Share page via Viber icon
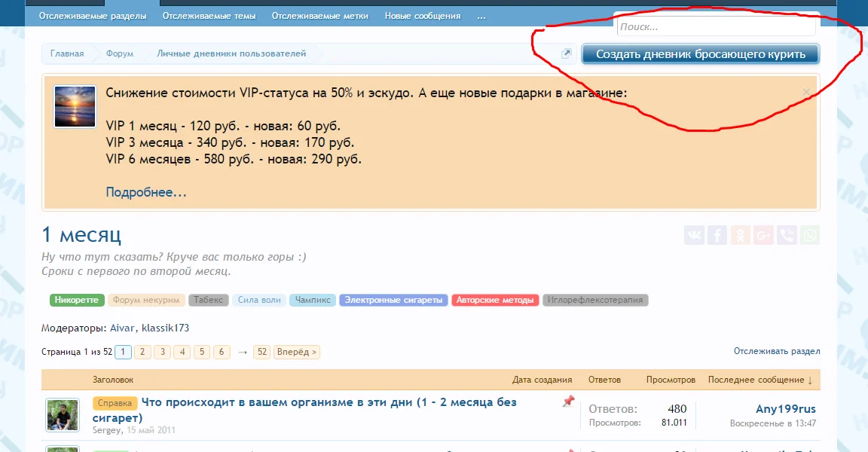Screen dimensions: 868x452 tap(787, 235)
